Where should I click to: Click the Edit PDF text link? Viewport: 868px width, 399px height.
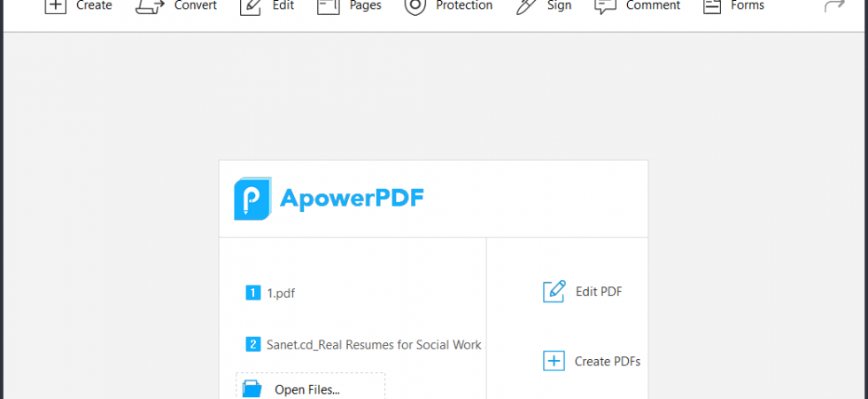pyautogui.click(x=599, y=292)
